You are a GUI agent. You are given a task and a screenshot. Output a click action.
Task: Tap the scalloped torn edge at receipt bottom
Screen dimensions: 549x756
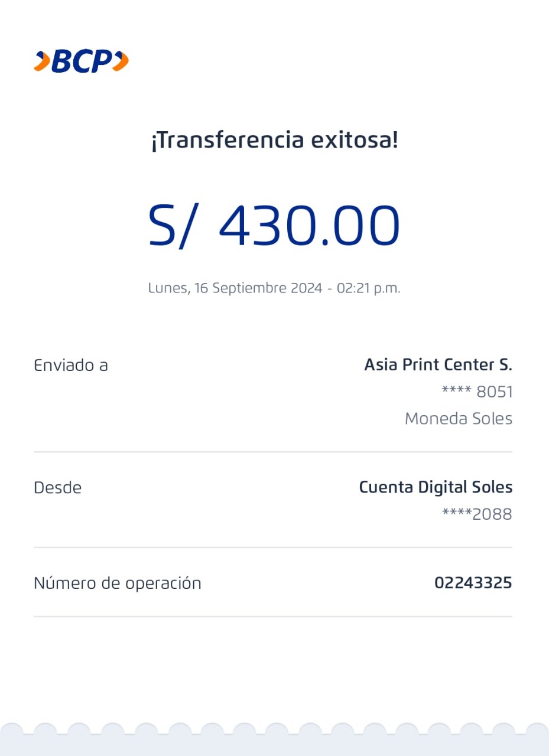pyautogui.click(x=274, y=732)
